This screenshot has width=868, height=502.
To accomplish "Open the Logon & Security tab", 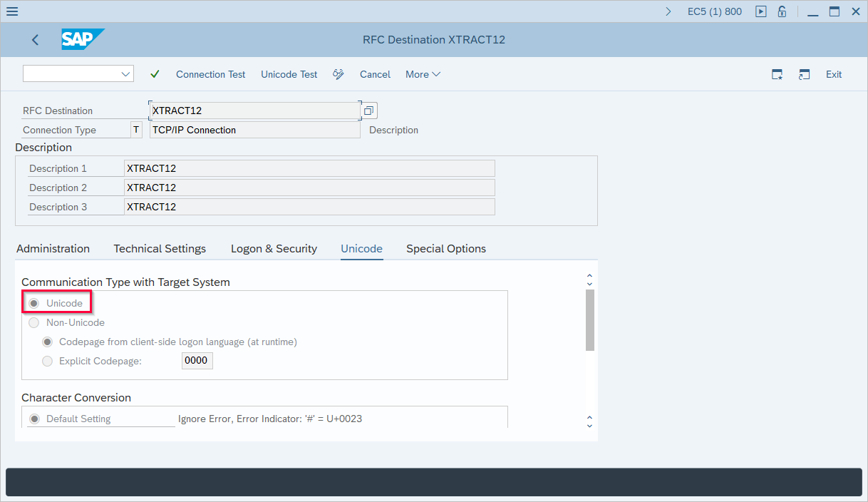I will (x=274, y=249).
